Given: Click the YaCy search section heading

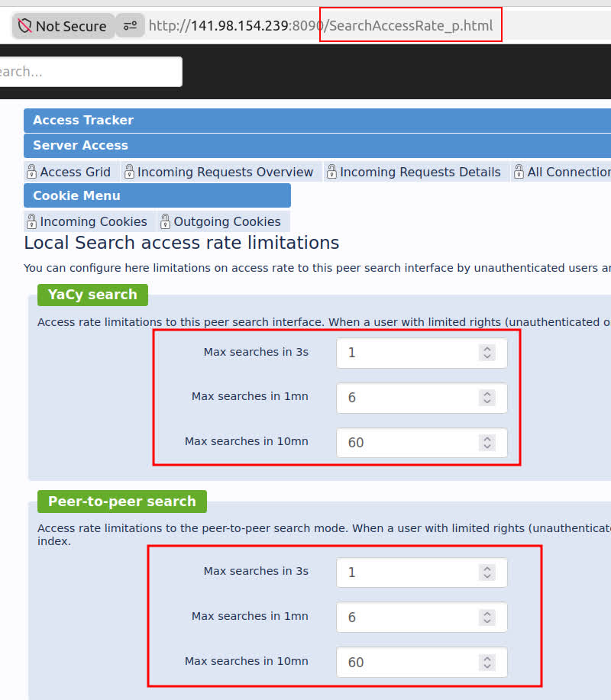Looking at the screenshot, I should click(92, 295).
